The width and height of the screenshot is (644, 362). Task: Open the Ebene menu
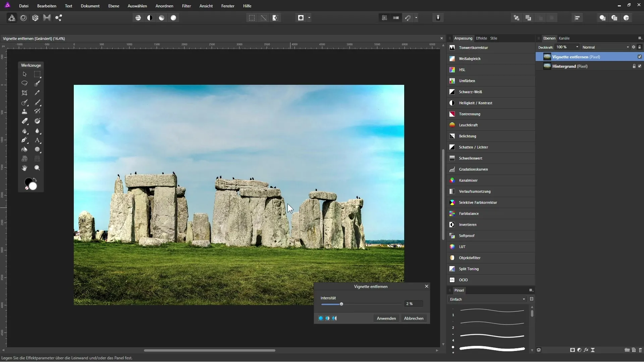114,6
